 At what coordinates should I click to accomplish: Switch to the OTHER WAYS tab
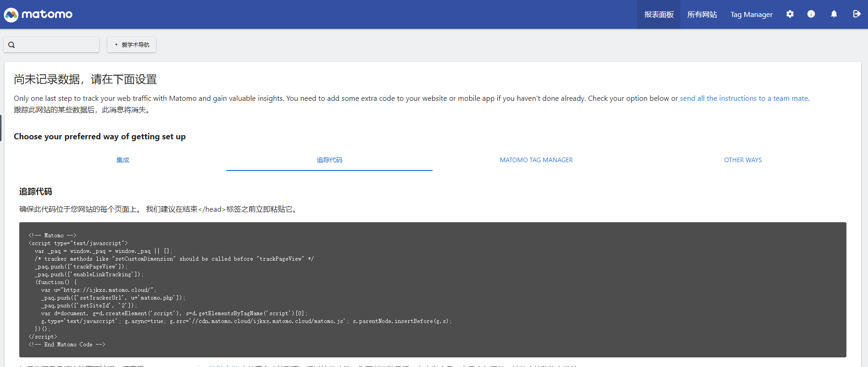pos(743,160)
